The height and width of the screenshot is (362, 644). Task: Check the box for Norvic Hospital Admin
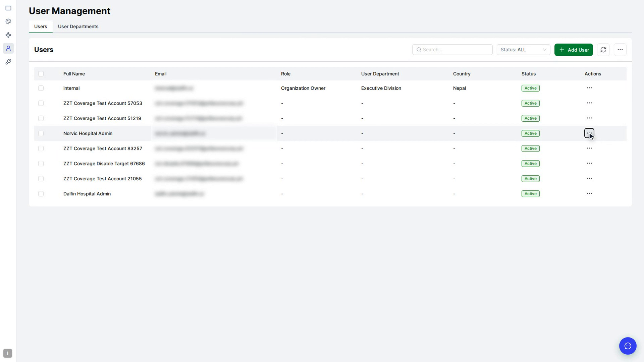coord(41,133)
